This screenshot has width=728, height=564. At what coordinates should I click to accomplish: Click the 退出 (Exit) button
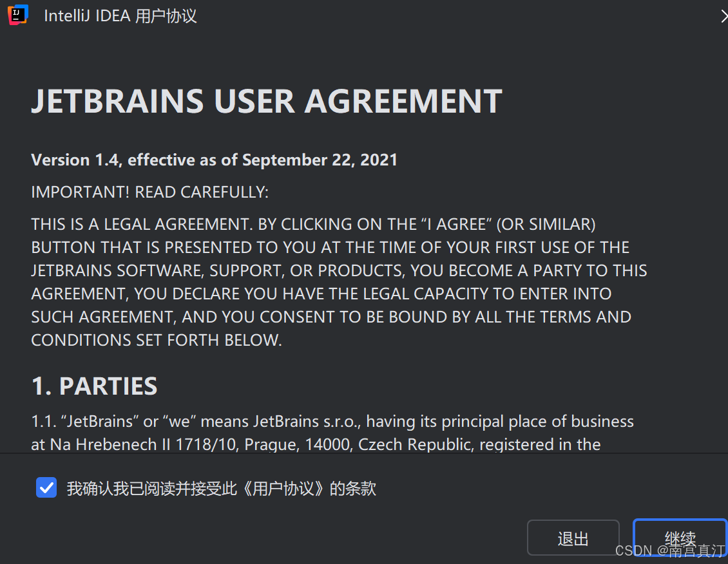click(573, 538)
